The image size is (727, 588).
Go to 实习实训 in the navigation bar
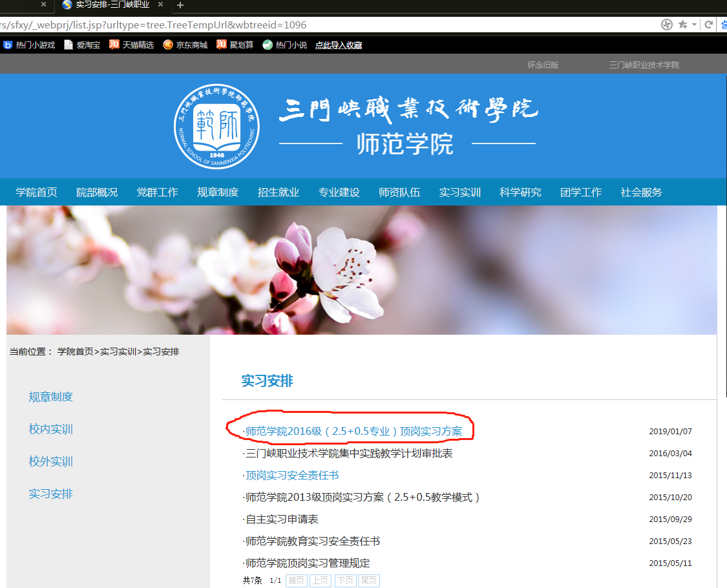pyautogui.click(x=459, y=193)
